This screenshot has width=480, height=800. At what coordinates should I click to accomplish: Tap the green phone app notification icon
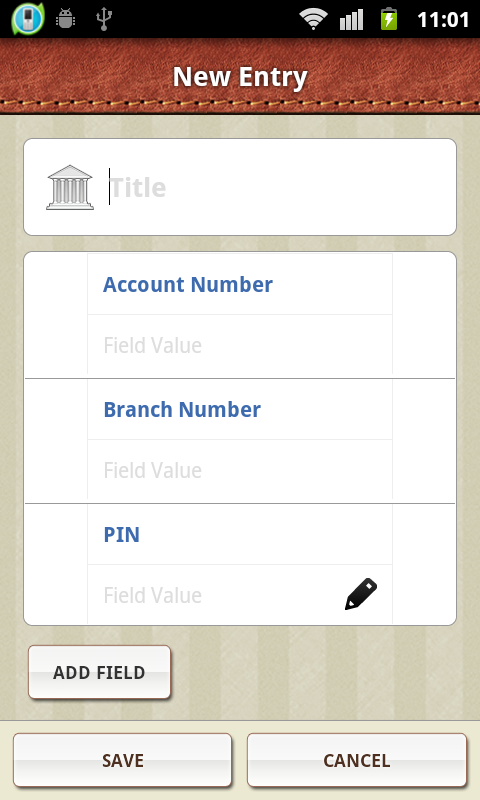click(x=28, y=19)
